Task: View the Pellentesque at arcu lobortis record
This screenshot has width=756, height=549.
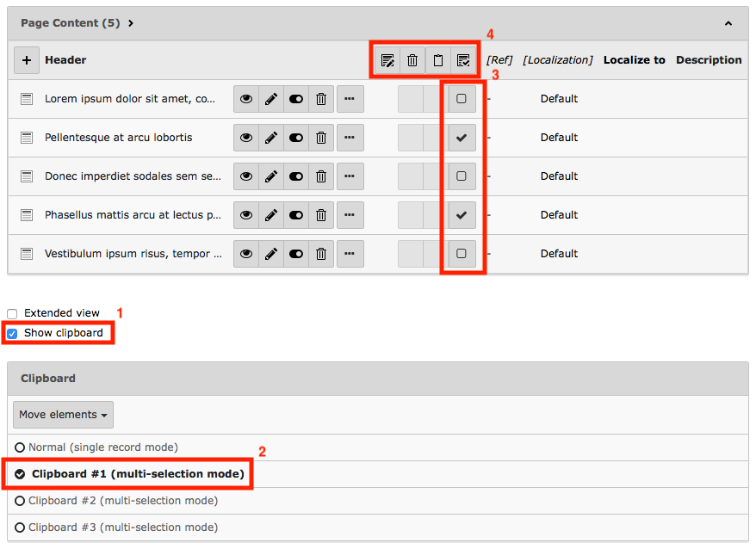Action: coord(246,138)
